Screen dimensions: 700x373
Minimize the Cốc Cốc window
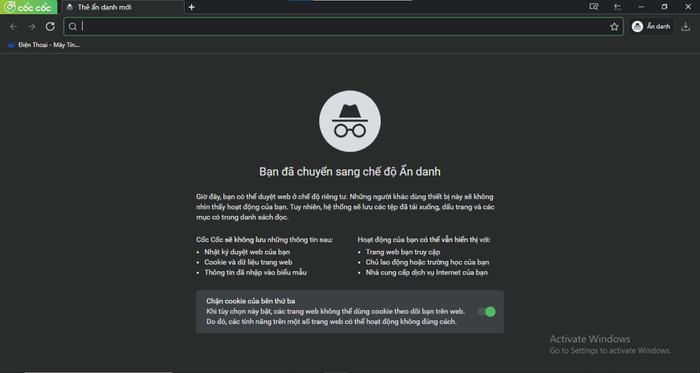coord(641,7)
